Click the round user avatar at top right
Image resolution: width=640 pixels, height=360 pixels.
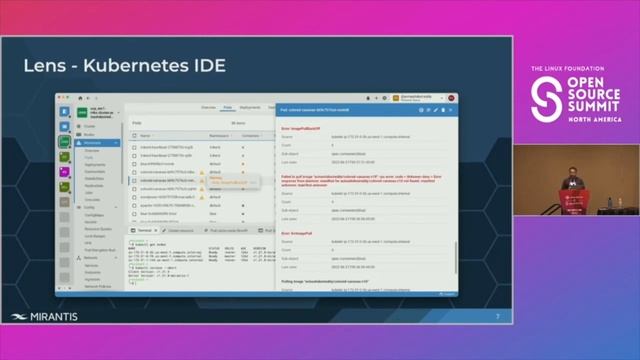point(451,98)
